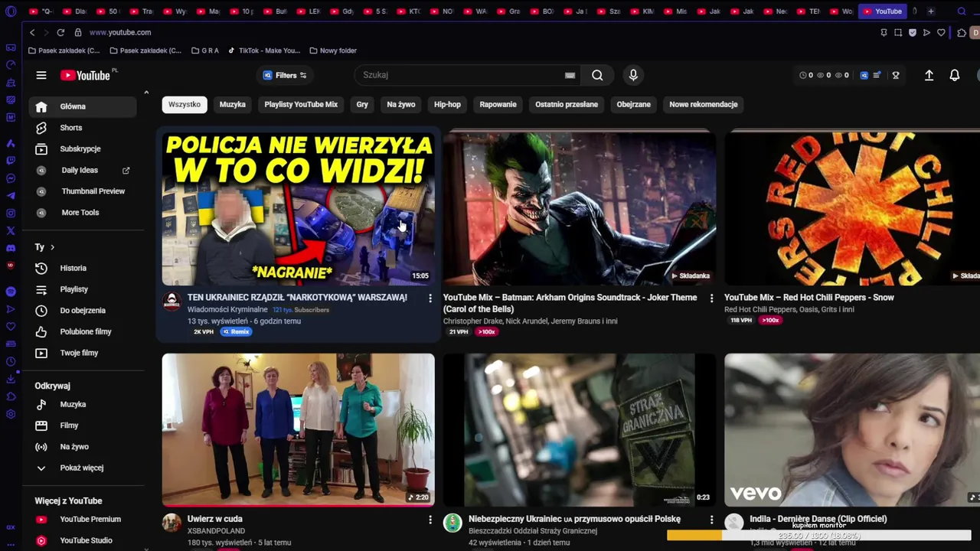Open the G R A bookmarks folder
This screenshot has height=551, width=980.
(x=204, y=51)
